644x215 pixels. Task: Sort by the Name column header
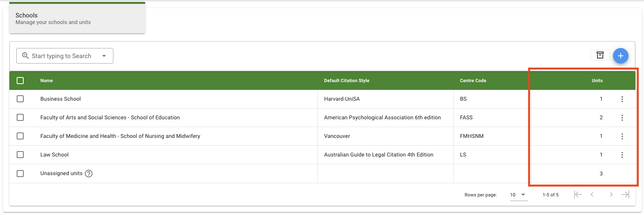(x=47, y=81)
